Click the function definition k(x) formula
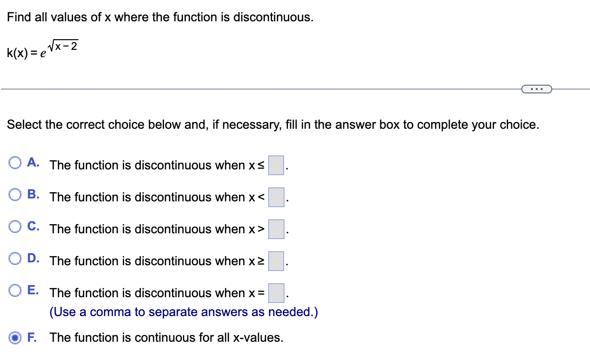590x364 pixels. tap(41, 48)
